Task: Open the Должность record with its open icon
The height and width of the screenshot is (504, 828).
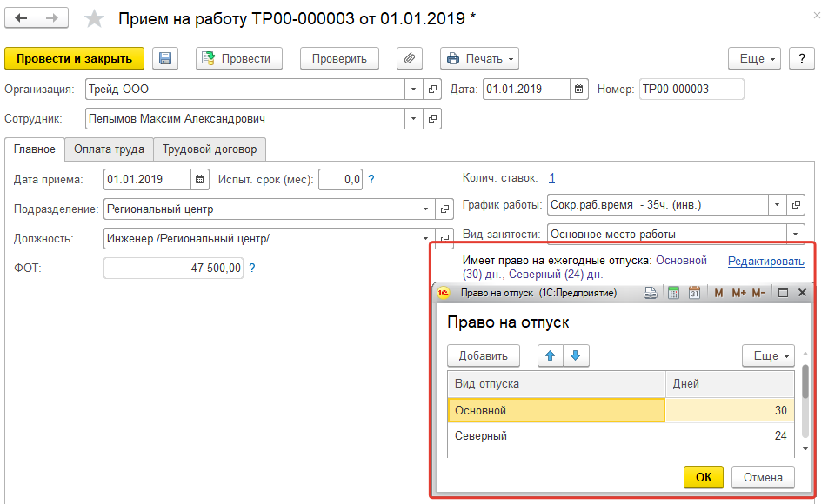Action: 444,237
